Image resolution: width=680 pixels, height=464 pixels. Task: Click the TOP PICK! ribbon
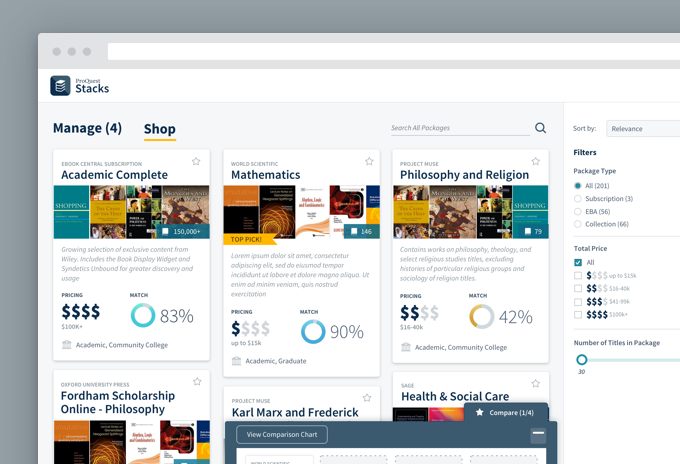point(249,239)
